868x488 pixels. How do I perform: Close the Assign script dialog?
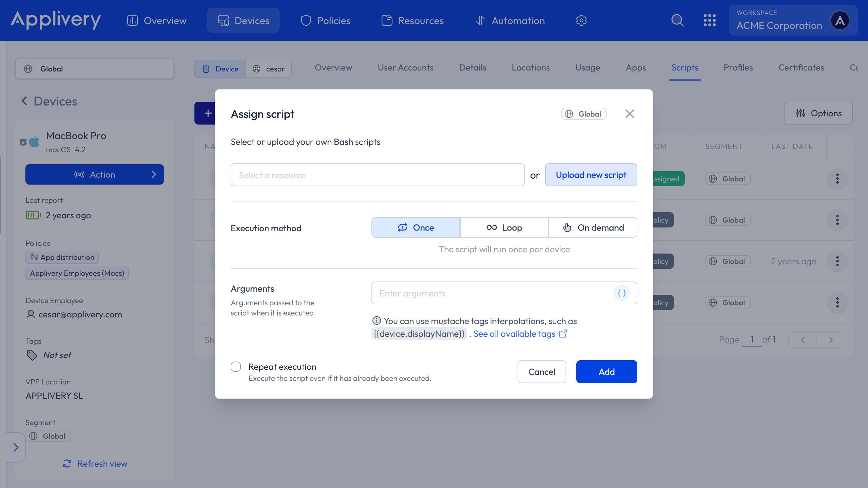point(629,114)
